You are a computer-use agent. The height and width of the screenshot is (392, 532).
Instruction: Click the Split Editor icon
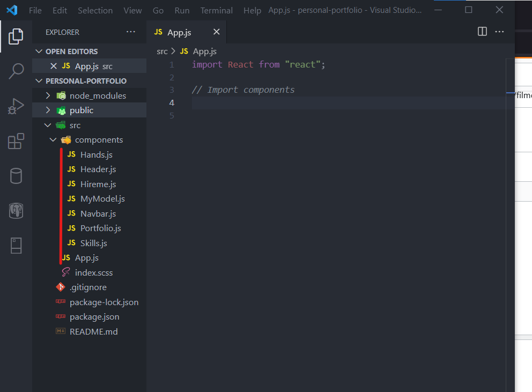click(482, 32)
